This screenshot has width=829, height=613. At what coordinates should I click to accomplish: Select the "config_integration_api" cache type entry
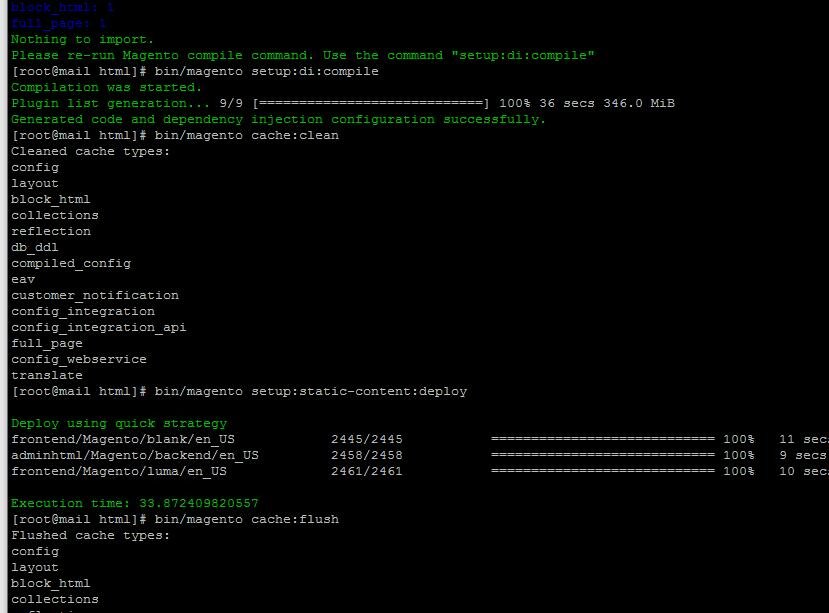click(98, 327)
